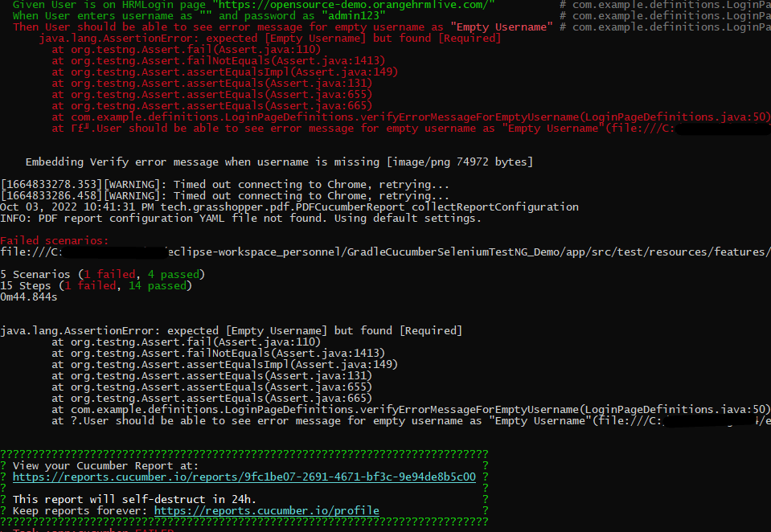Click Assert.java:1413 in the white stack trace

click(x=315, y=353)
